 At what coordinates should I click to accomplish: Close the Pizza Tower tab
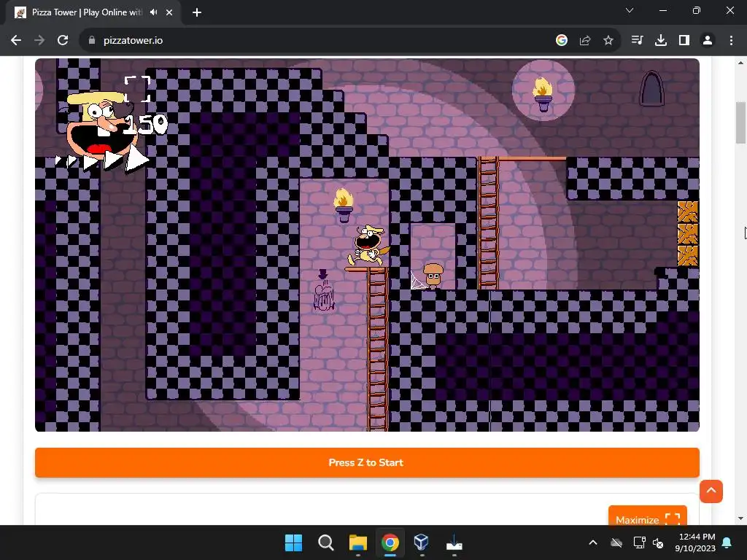click(169, 12)
